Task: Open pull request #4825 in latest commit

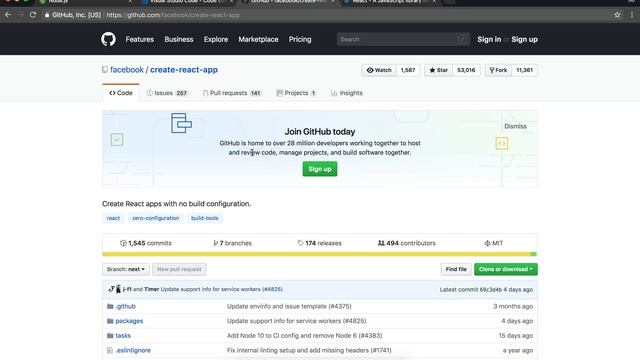Action: pyautogui.click(x=272, y=289)
